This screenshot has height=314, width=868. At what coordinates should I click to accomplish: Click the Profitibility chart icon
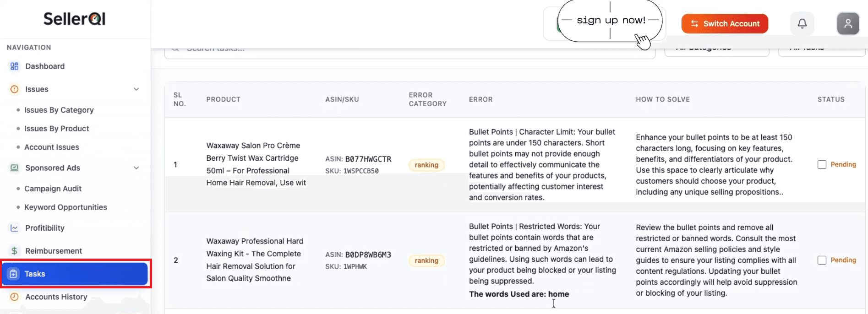pos(15,228)
